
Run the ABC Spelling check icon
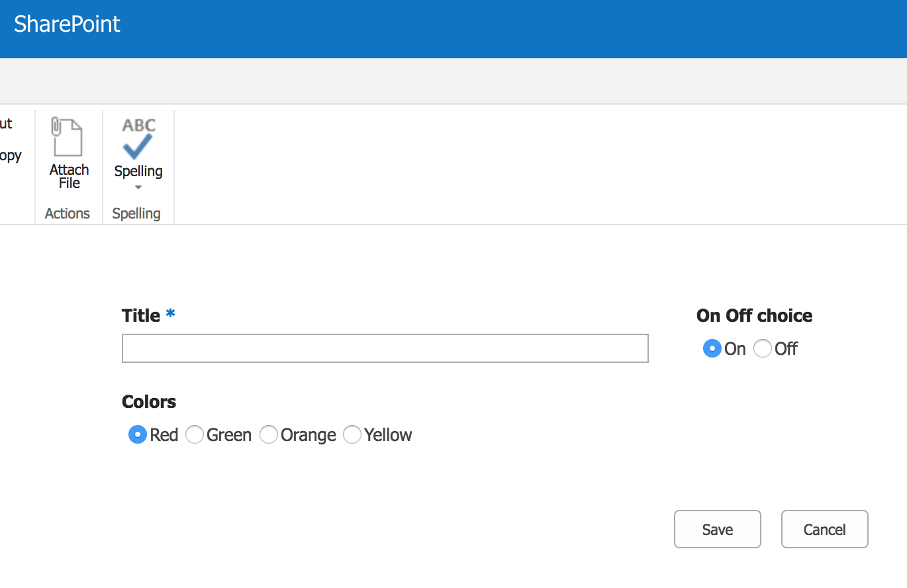pos(138,138)
